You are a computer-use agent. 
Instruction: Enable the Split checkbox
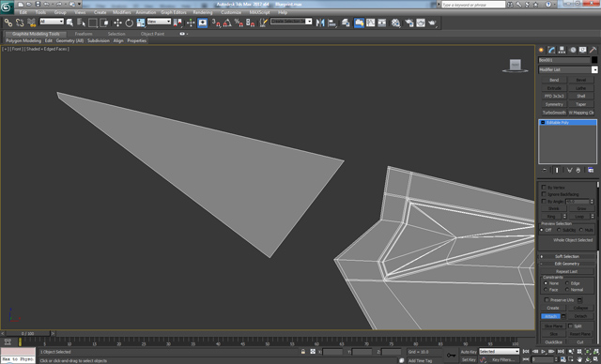570,326
